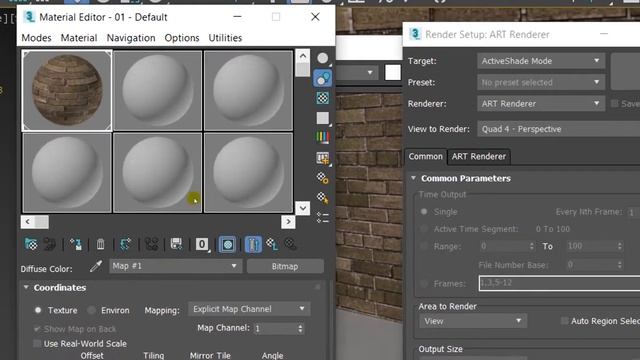
Task: Click the Map Channel spinner arrows
Action: (300, 329)
